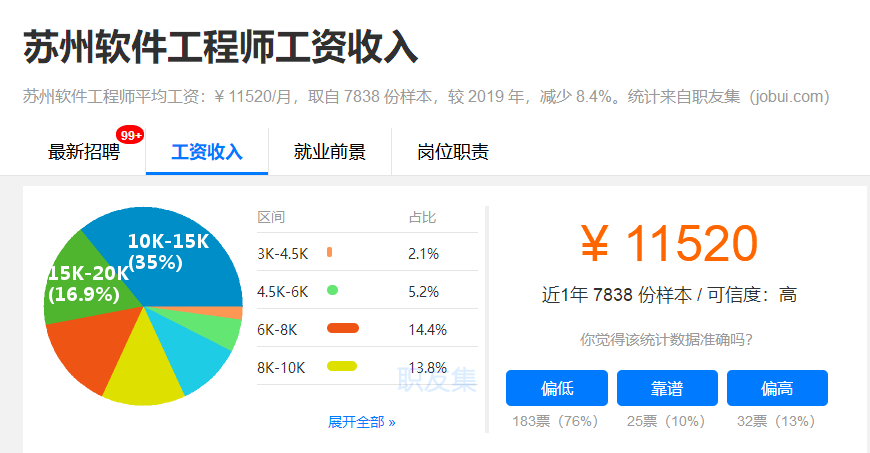
Task: Select the 3K-4.5K range text
Action: 282,254
